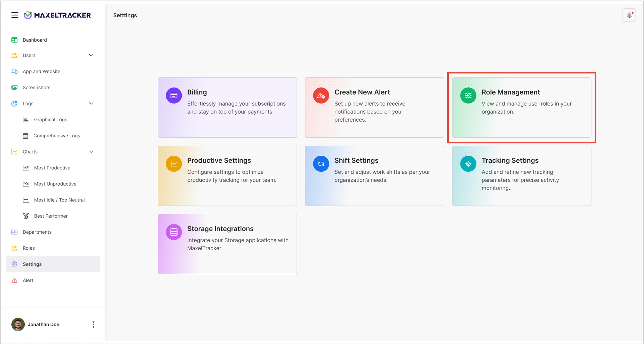The width and height of the screenshot is (644, 344).
Task: Click 'Set and adjust work shifts' description
Action: (382, 176)
